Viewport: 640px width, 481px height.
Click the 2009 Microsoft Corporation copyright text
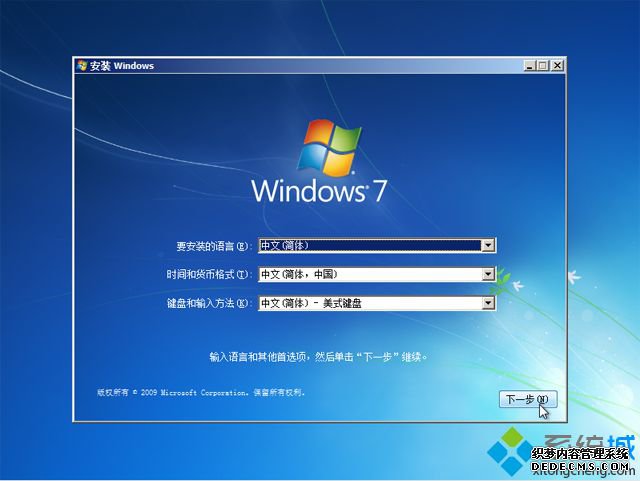[201, 392]
